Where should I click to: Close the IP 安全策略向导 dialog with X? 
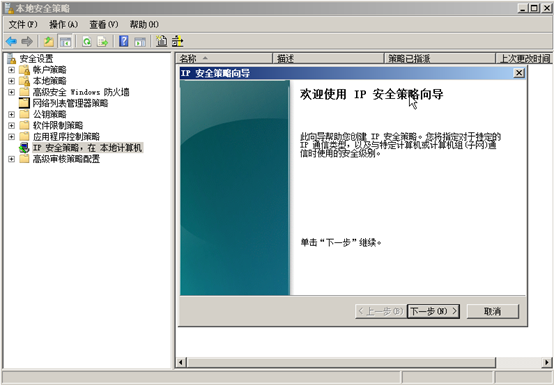[519, 73]
